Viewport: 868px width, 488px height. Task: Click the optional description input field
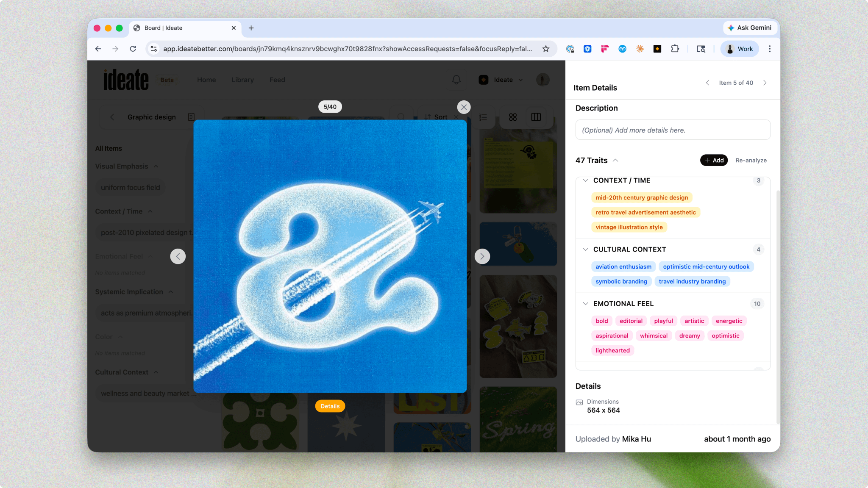tap(673, 130)
